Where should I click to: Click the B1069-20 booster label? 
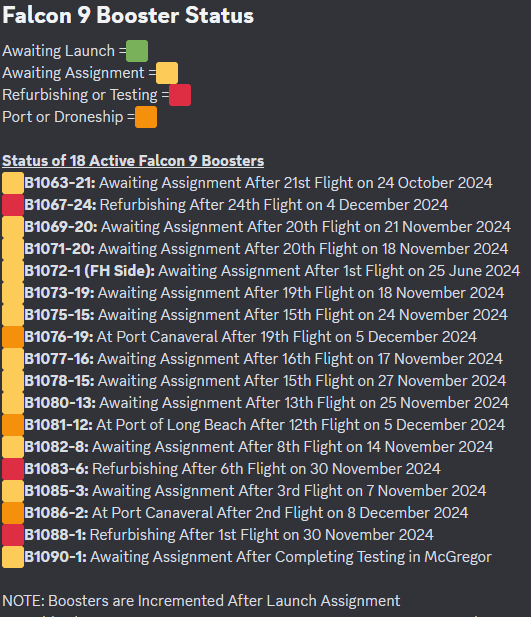click(61, 227)
